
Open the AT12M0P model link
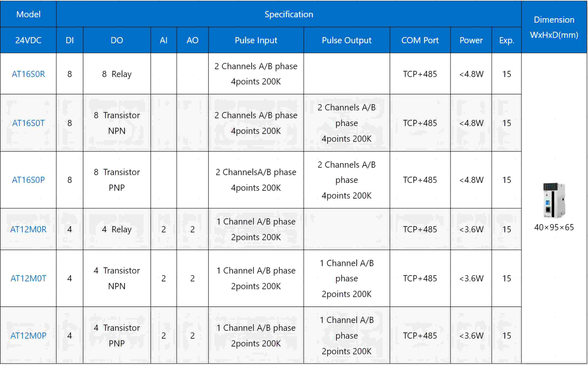point(28,336)
